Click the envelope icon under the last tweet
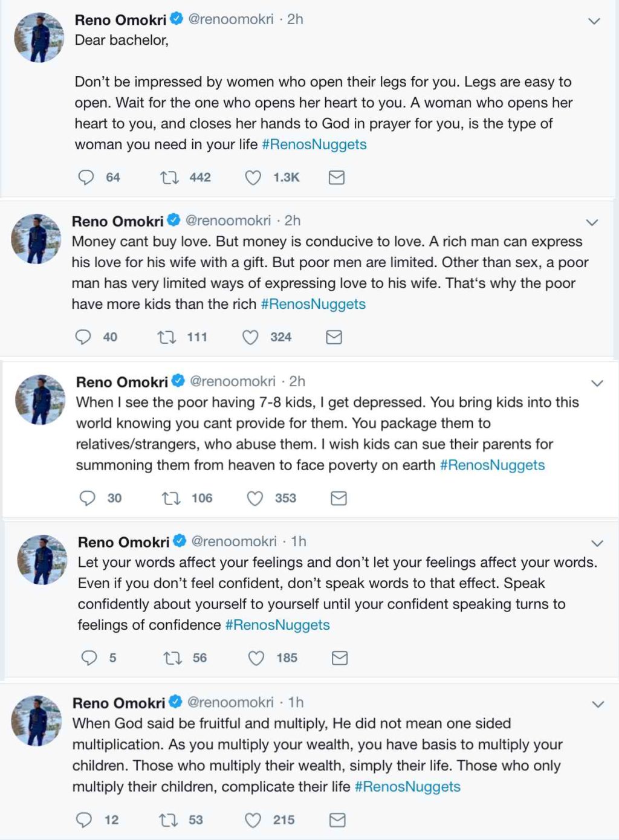This screenshot has height=840, width=619. [337, 819]
